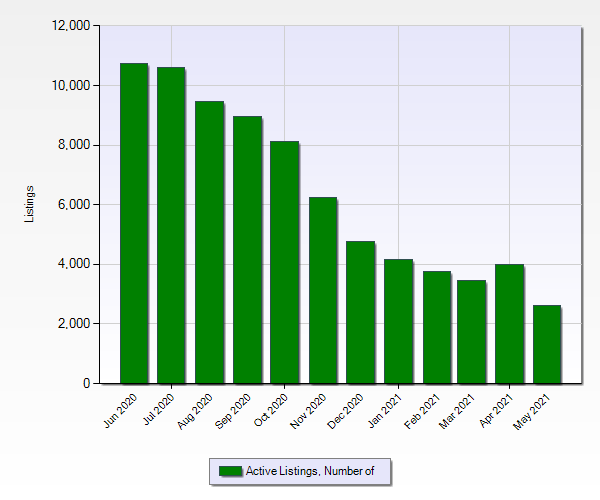Click the green legend color swatch
The height and width of the screenshot is (500, 600).
[x=230, y=471]
